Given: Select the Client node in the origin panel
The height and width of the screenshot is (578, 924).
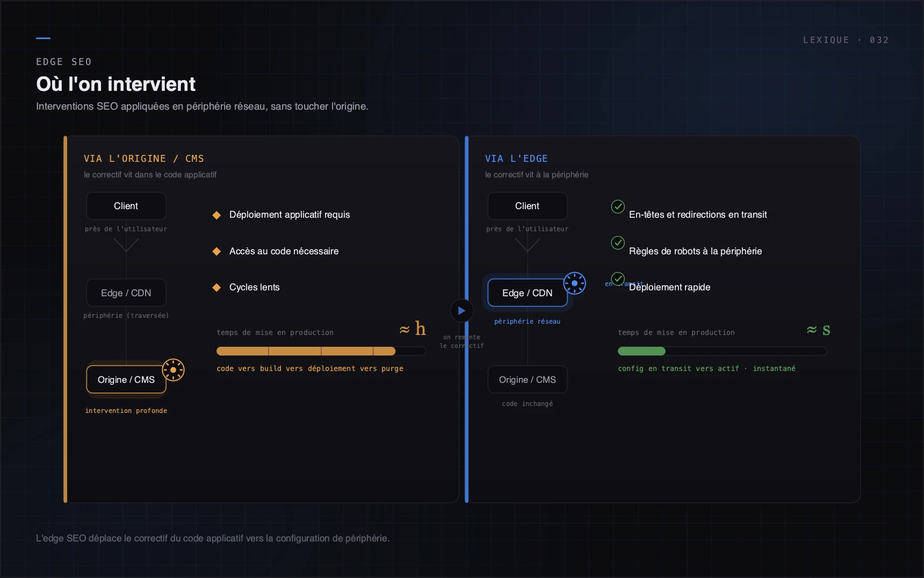Looking at the screenshot, I should coord(126,206).
